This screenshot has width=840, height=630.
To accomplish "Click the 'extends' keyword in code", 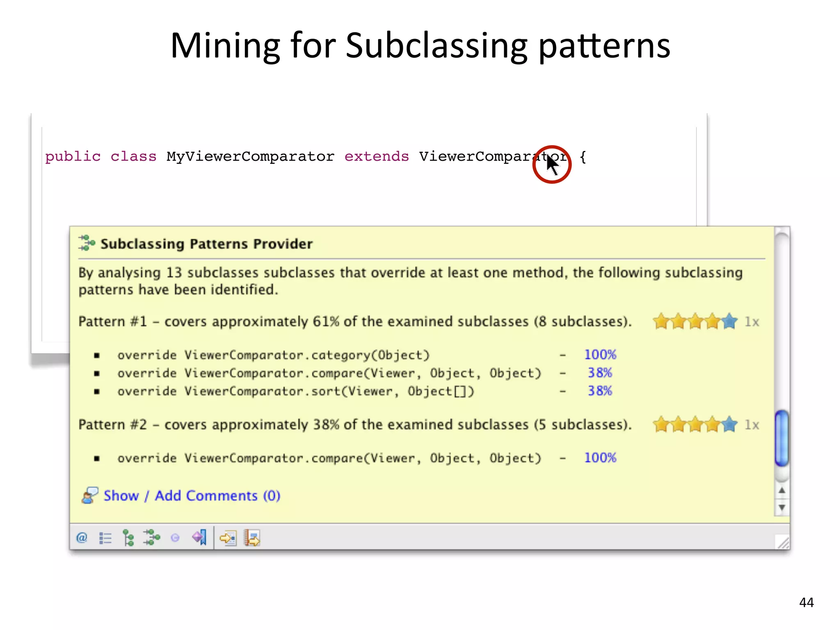I will coord(377,156).
